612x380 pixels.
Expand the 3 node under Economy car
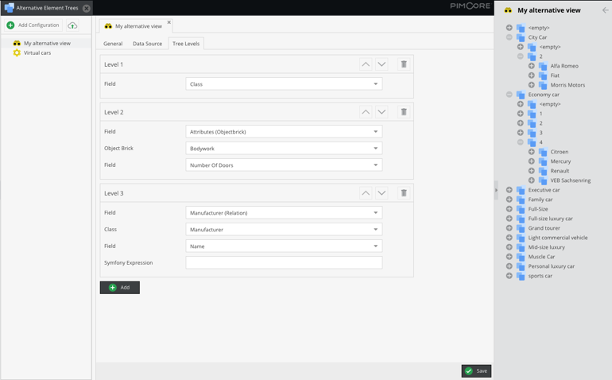click(x=520, y=133)
